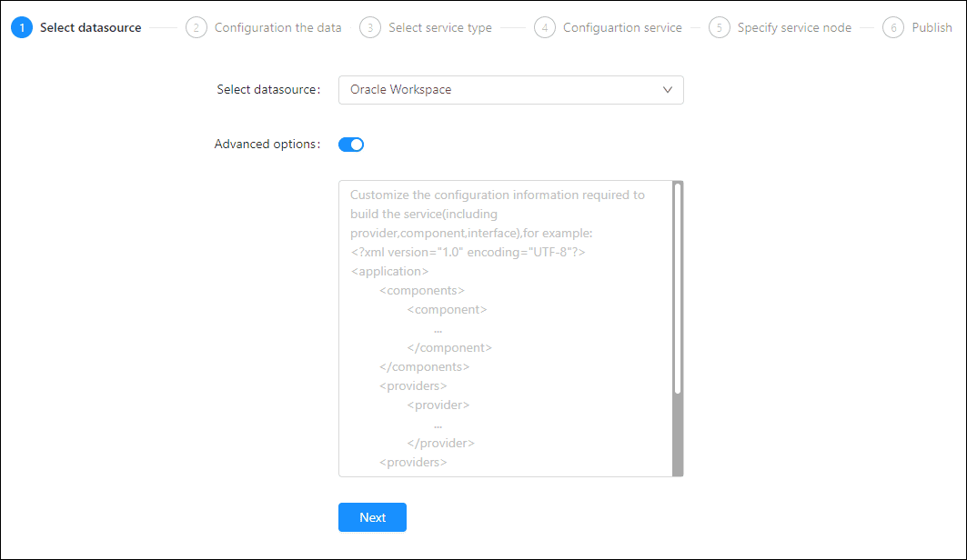967x560 pixels.
Task: Click the datasource dropdown chevron arrow
Action: [668, 90]
